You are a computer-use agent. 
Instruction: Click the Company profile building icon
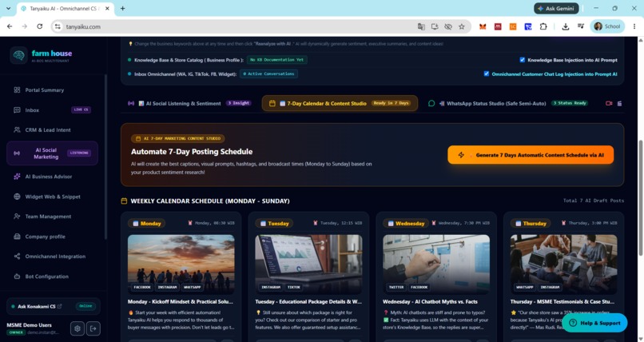click(x=17, y=237)
